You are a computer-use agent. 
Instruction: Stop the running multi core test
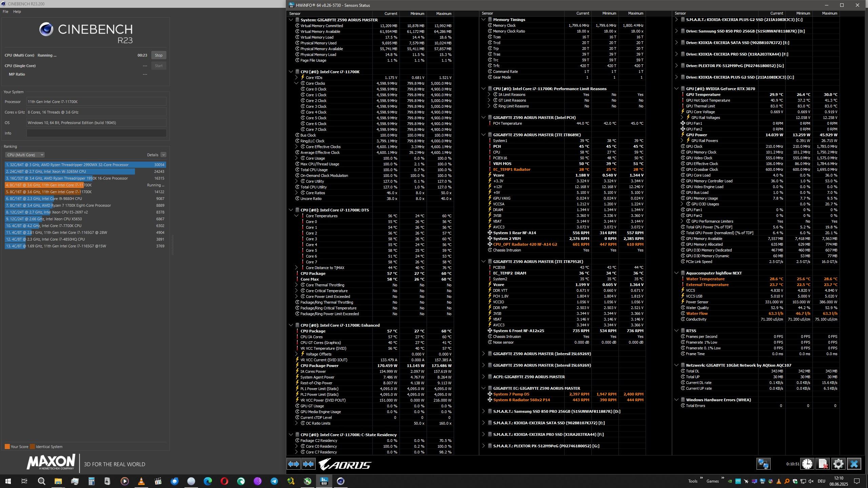(x=158, y=55)
